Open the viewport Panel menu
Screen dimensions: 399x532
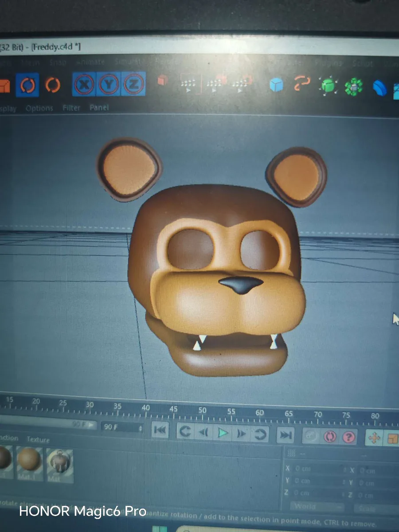point(99,108)
